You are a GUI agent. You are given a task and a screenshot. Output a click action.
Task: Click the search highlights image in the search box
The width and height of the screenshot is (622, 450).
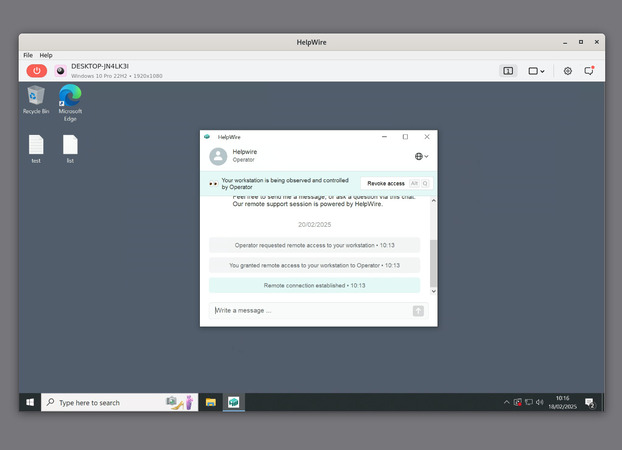coord(180,402)
